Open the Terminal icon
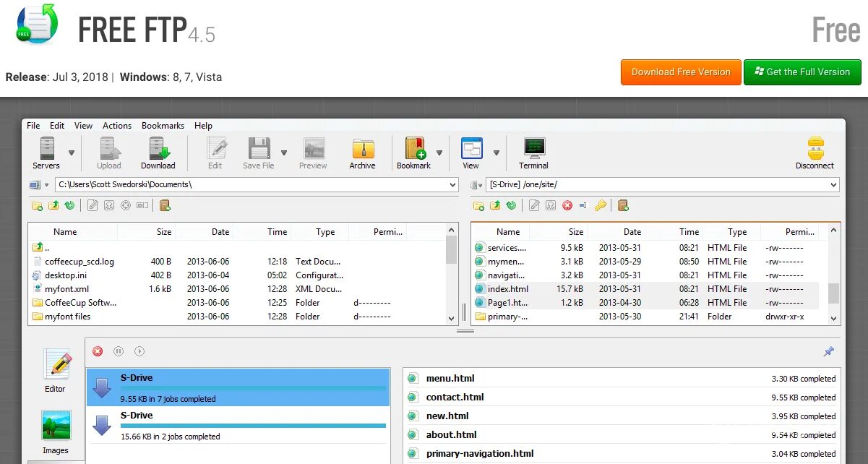868x464 pixels. (533, 148)
